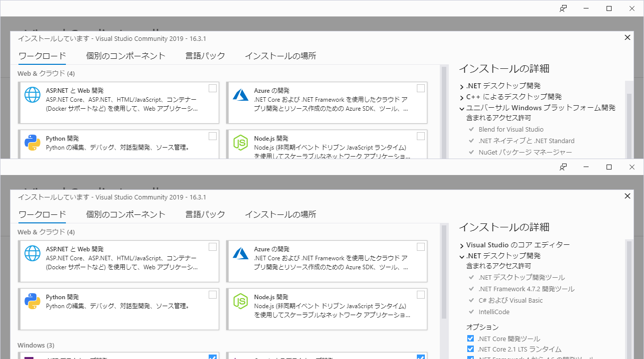Expand Visual Studio のコア エディター details
Image resolution: width=644 pixels, height=359 pixels.
(462, 245)
